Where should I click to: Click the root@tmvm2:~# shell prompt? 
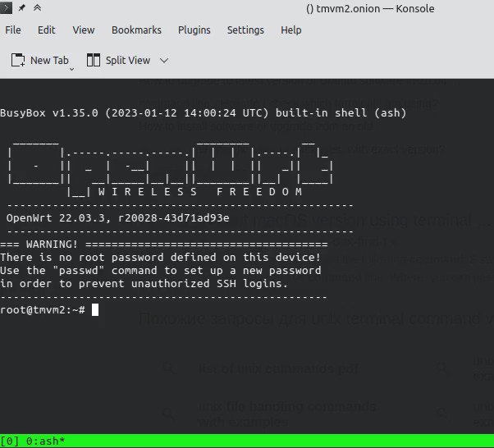click(x=43, y=310)
